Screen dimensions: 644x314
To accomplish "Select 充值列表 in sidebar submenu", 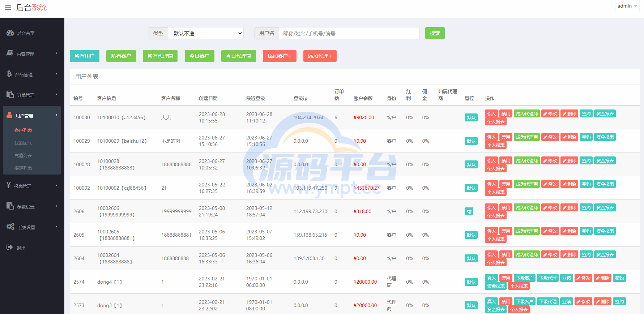I will [23, 155].
